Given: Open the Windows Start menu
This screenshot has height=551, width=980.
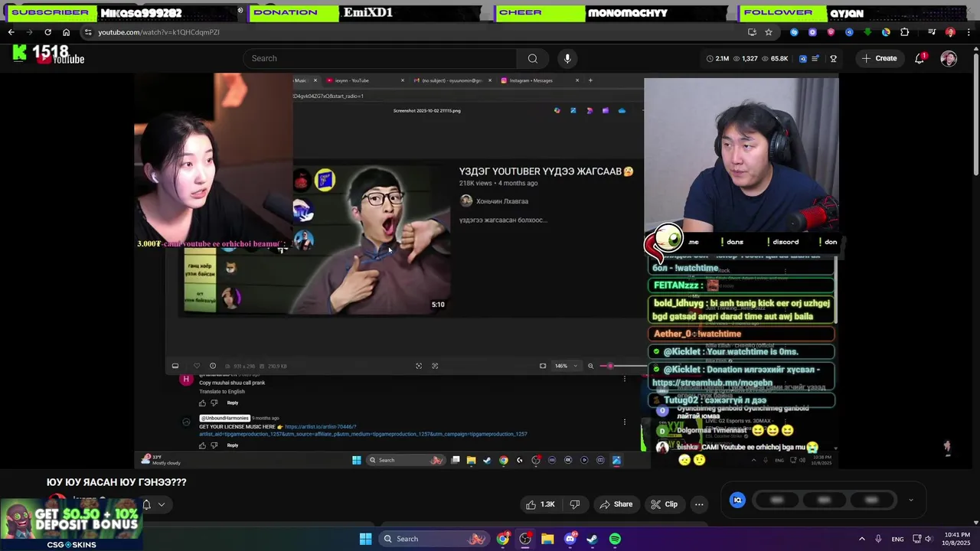Looking at the screenshot, I should (365, 539).
